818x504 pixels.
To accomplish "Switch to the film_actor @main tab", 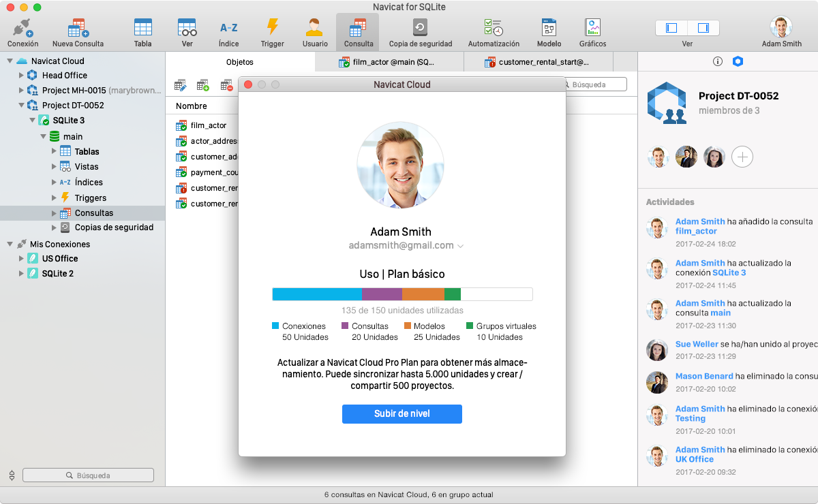I will [389, 62].
